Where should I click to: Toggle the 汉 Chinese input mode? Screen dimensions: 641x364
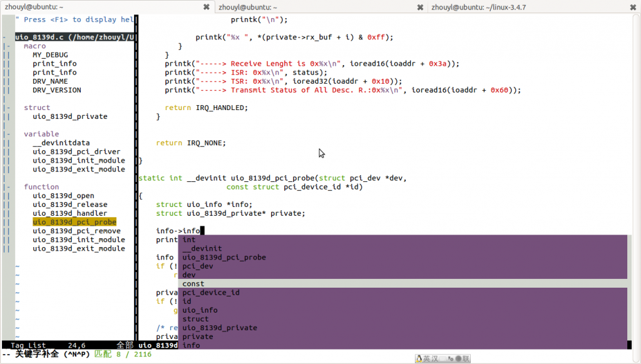[x=434, y=358]
